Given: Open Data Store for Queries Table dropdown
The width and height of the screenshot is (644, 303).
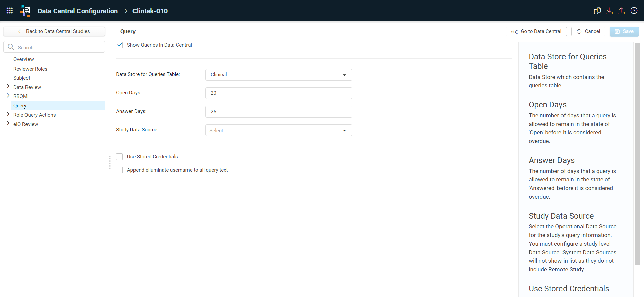Looking at the screenshot, I should (x=278, y=75).
